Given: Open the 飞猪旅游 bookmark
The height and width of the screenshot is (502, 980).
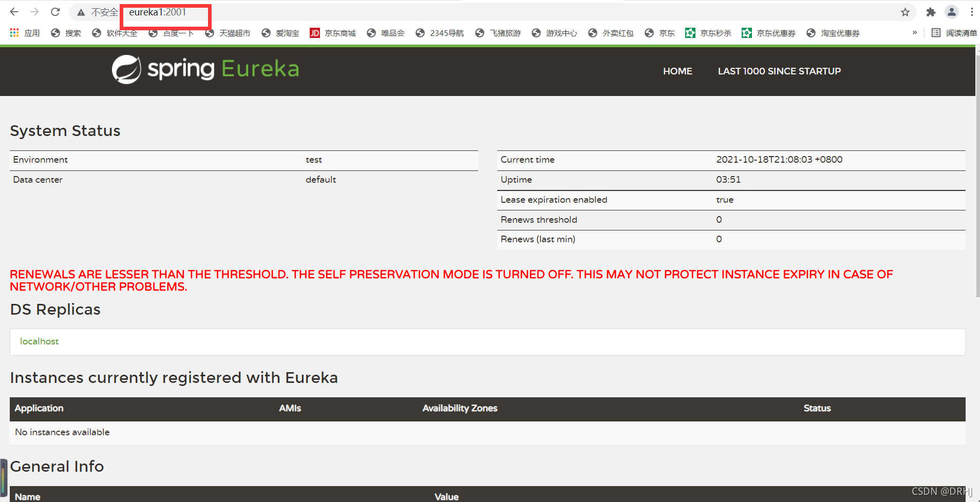Looking at the screenshot, I should (x=498, y=33).
